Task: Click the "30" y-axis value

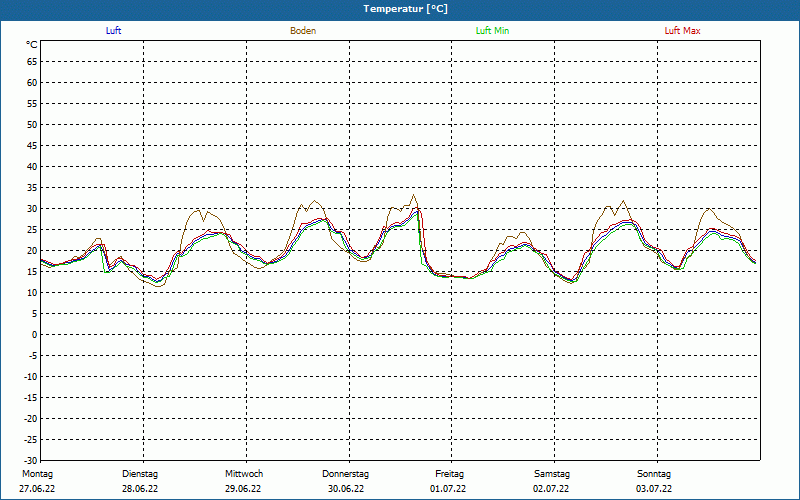Action: [32, 209]
